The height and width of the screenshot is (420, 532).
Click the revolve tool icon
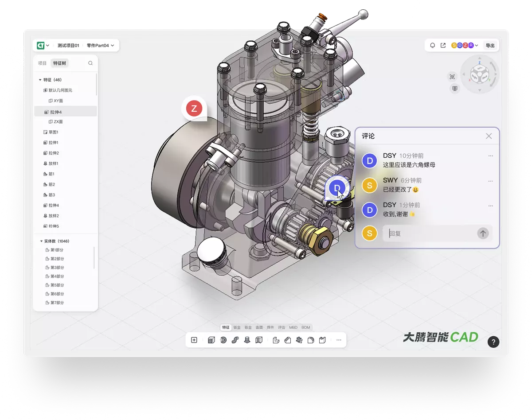(x=223, y=340)
